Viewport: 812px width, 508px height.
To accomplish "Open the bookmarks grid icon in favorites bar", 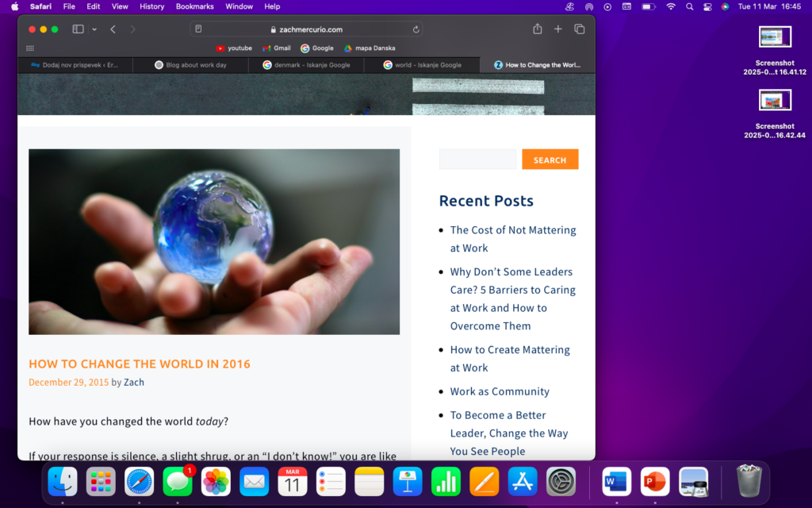I will pyautogui.click(x=30, y=48).
